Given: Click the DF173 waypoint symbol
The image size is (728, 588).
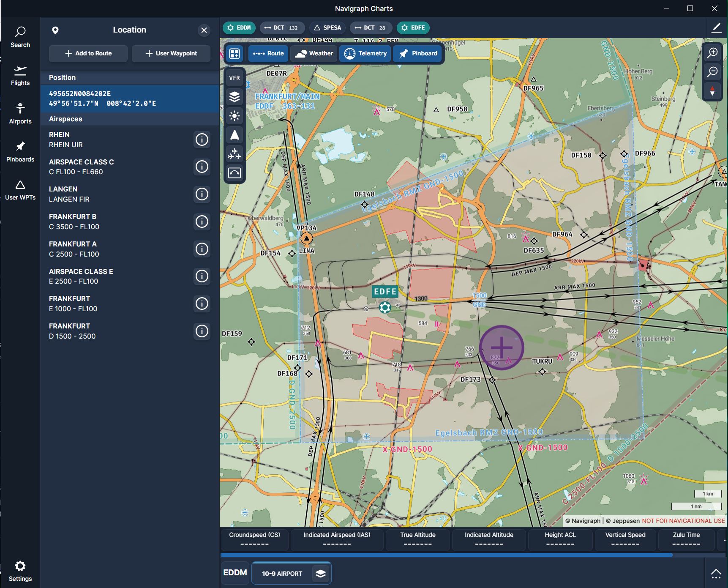Looking at the screenshot, I should click(492, 380).
